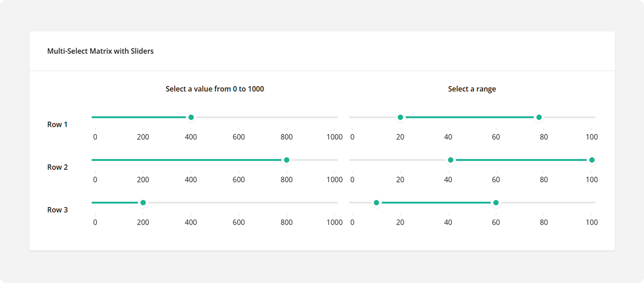The image size is (644, 283).
Task: Click the Row 3 range lower handle
Action: click(x=377, y=202)
